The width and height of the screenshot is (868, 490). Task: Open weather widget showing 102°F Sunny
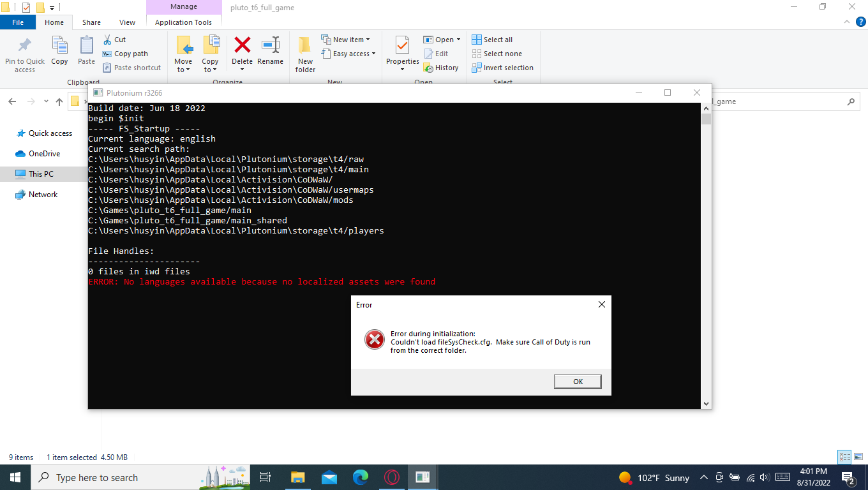(654, 477)
